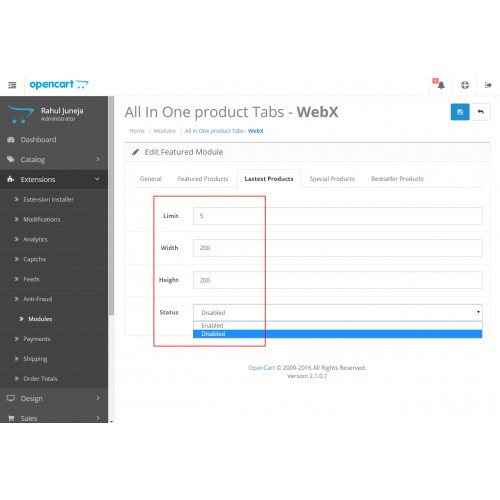Viewport: 500px width, 500px height.
Task: Select Disabled option in Status list
Action: coord(338,334)
